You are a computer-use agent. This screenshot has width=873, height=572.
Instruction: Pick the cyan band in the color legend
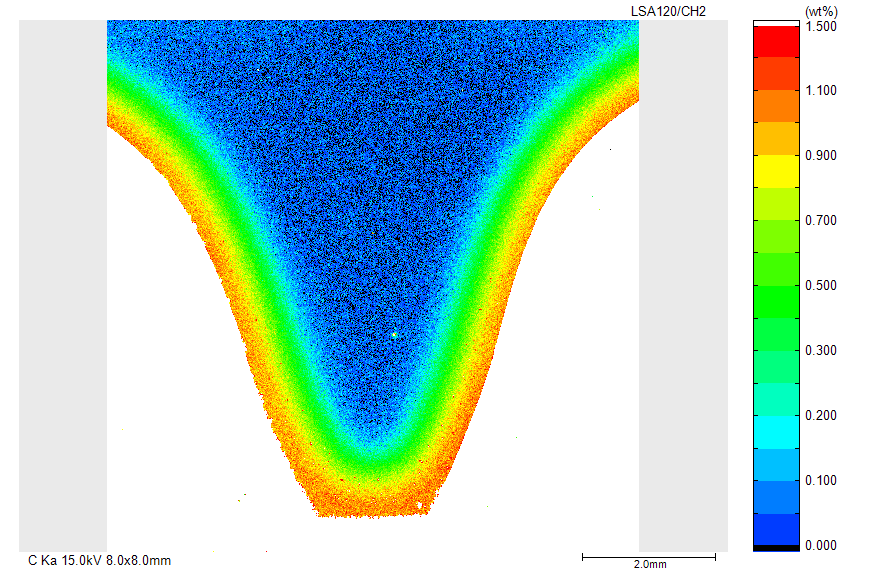(x=776, y=432)
